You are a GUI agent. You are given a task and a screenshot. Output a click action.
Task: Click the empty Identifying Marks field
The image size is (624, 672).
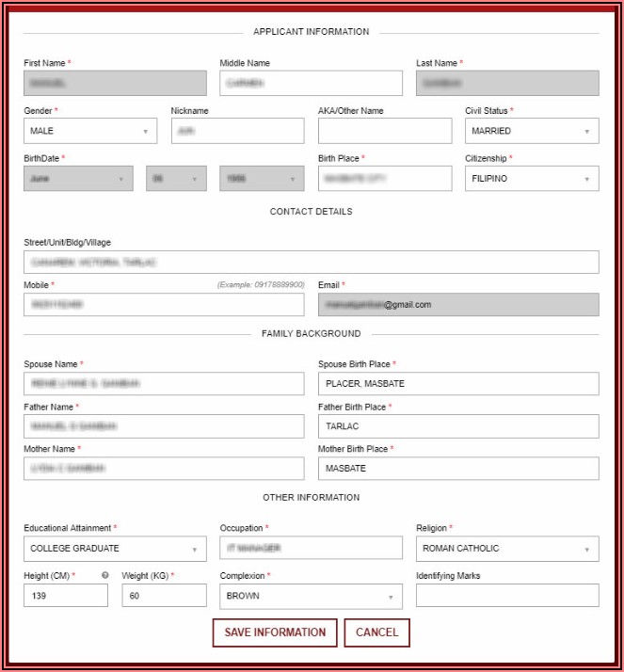point(507,596)
